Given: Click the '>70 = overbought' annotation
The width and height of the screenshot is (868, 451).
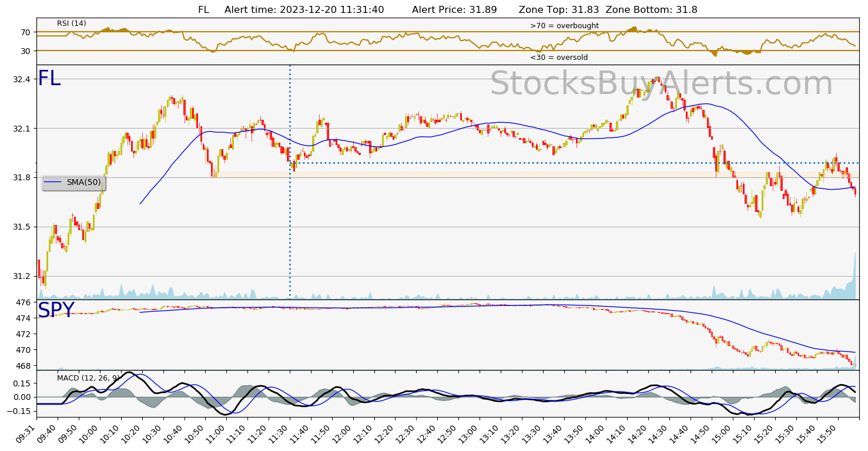Looking at the screenshot, I should click(x=564, y=26).
